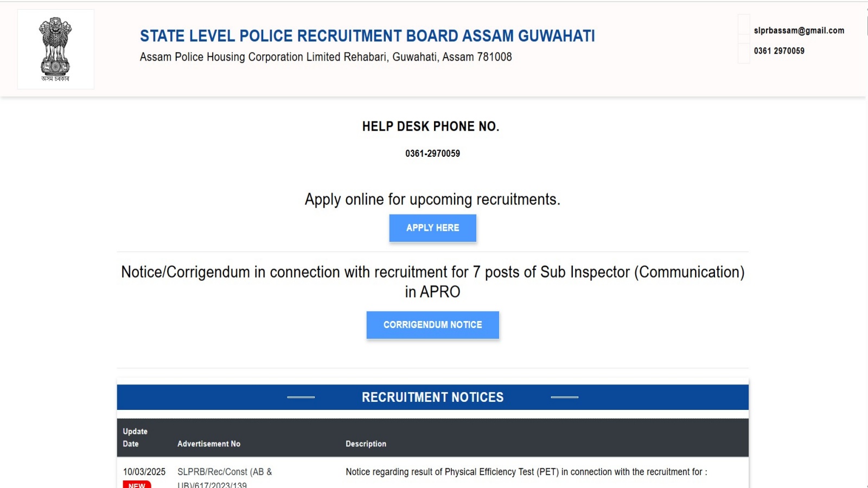Click the HELP DESK PHONE NO. heading
Screen dimensions: 868x488
pyautogui.click(x=431, y=126)
